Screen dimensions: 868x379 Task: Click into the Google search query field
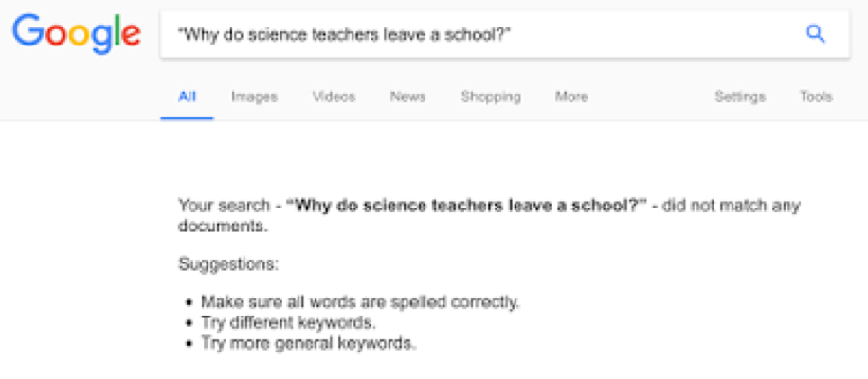(505, 34)
